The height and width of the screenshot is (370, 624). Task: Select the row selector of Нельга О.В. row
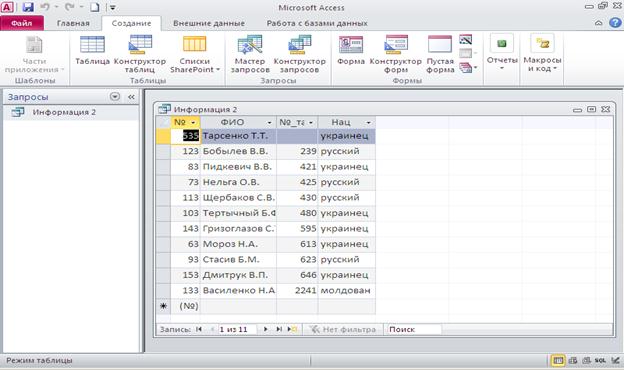coord(163,182)
